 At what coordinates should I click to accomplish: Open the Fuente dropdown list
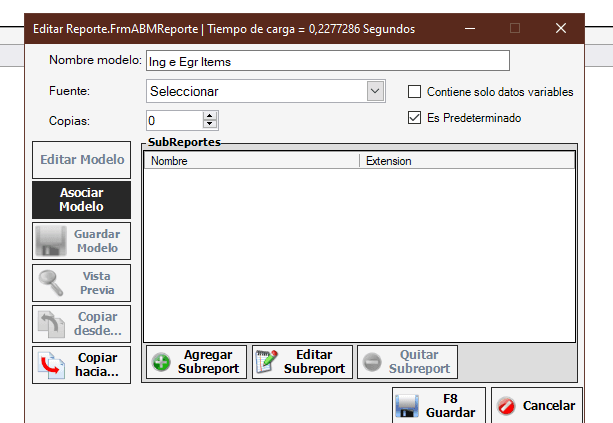(x=375, y=92)
